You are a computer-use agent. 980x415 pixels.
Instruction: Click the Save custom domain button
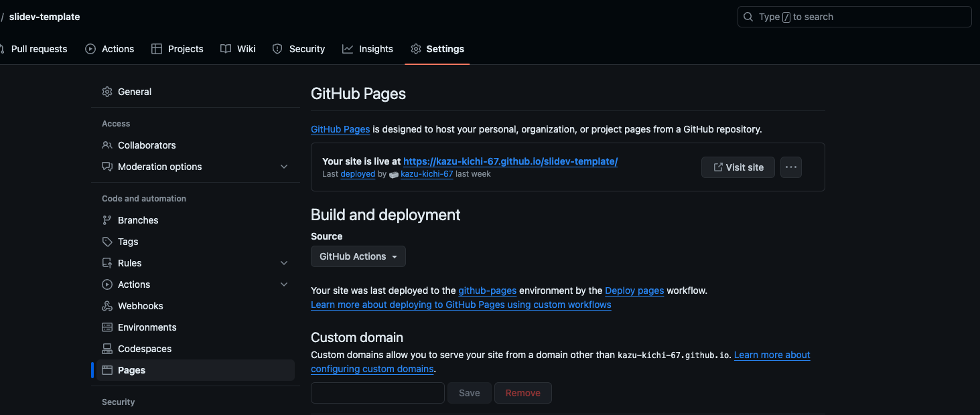coord(470,393)
